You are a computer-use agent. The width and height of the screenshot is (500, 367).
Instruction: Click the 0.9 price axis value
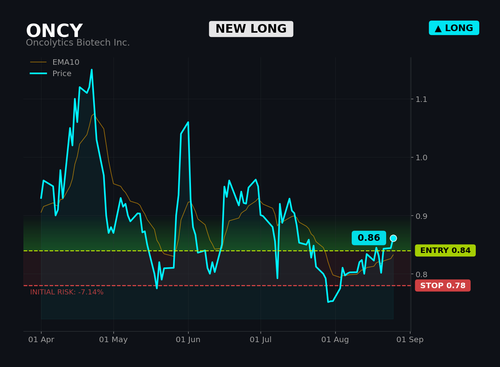click(421, 216)
